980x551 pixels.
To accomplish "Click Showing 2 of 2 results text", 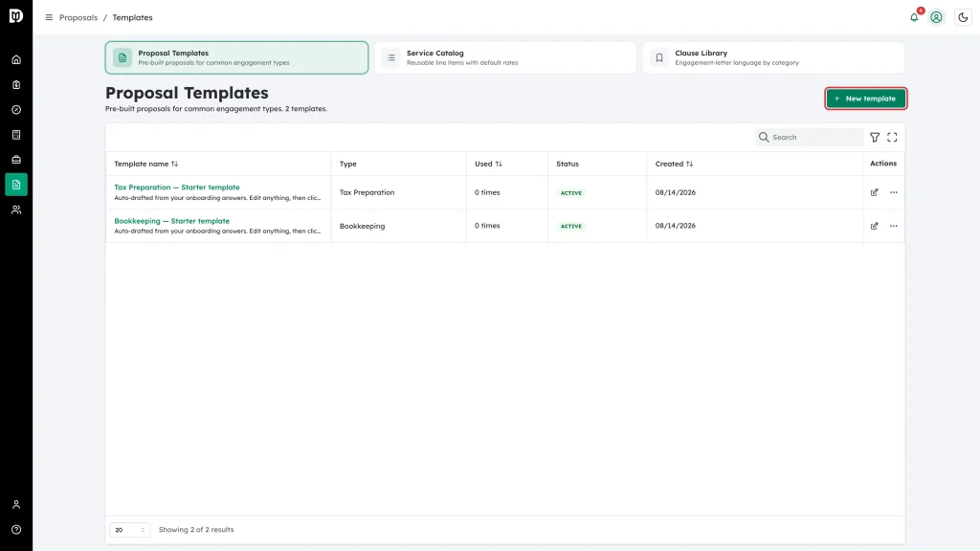I will coord(196,530).
